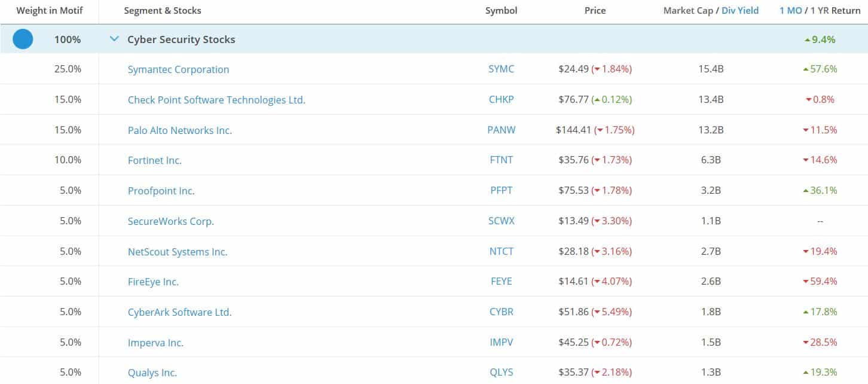The width and height of the screenshot is (868, 384).
Task: Open Palo Alto Networks Inc. link
Action: 180,130
